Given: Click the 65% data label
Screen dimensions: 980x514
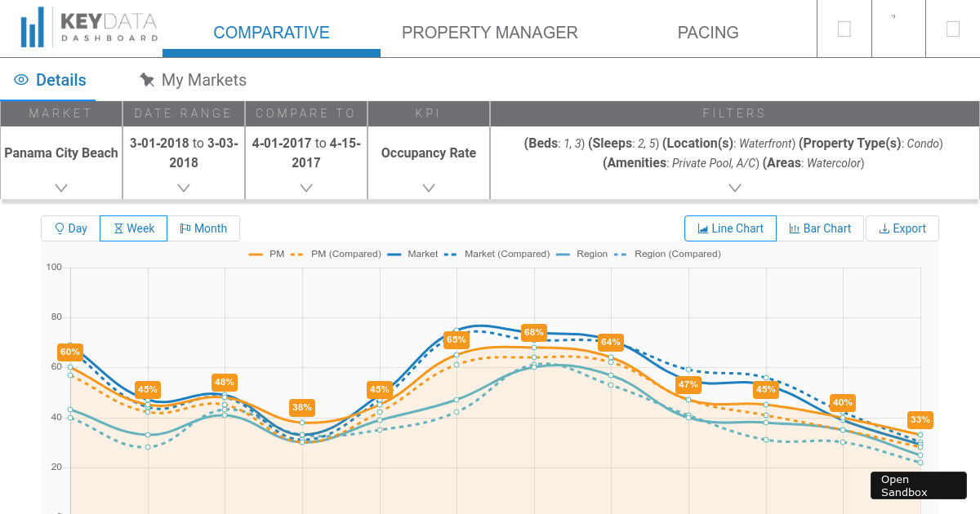Looking at the screenshot, I should (x=457, y=339).
